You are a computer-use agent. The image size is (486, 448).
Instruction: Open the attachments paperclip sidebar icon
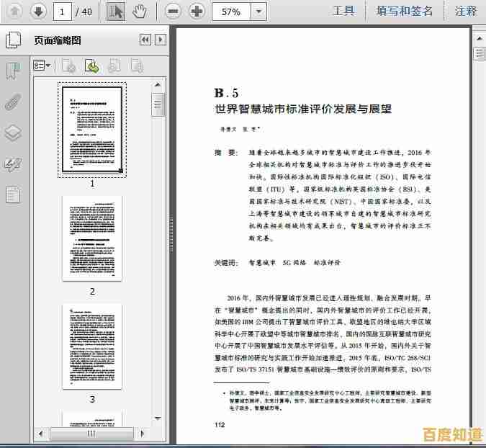click(14, 102)
